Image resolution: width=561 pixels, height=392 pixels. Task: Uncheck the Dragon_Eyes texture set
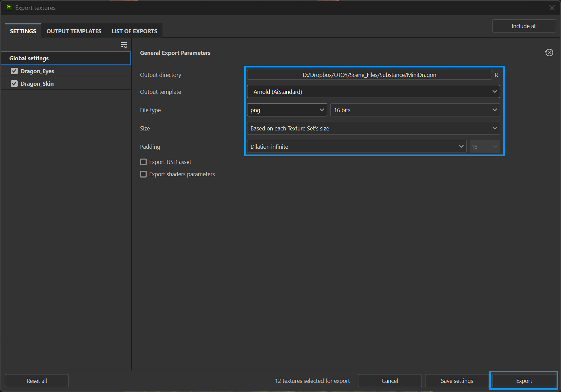14,71
